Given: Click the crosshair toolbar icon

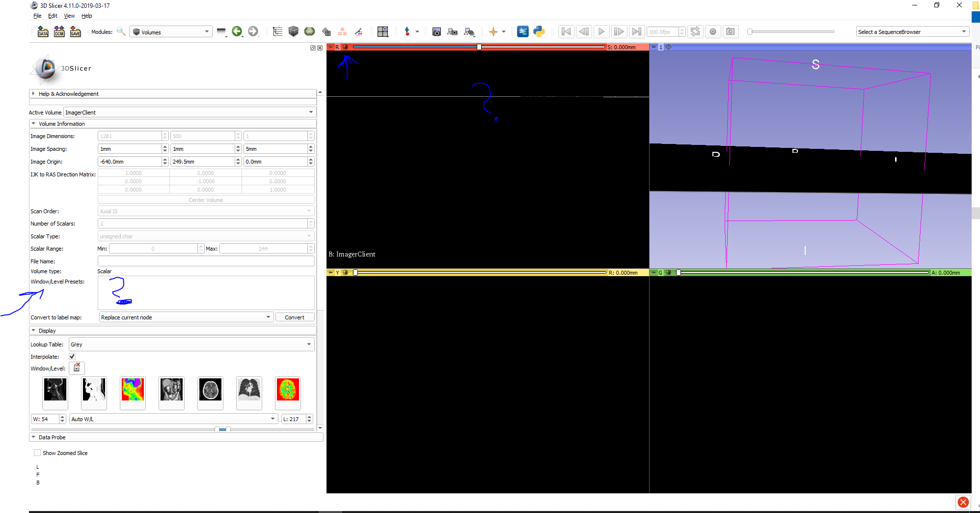Looking at the screenshot, I should pos(494,31).
